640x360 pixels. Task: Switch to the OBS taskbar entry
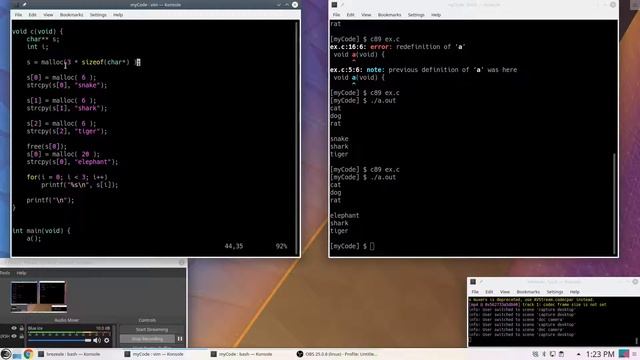[x=336, y=354]
